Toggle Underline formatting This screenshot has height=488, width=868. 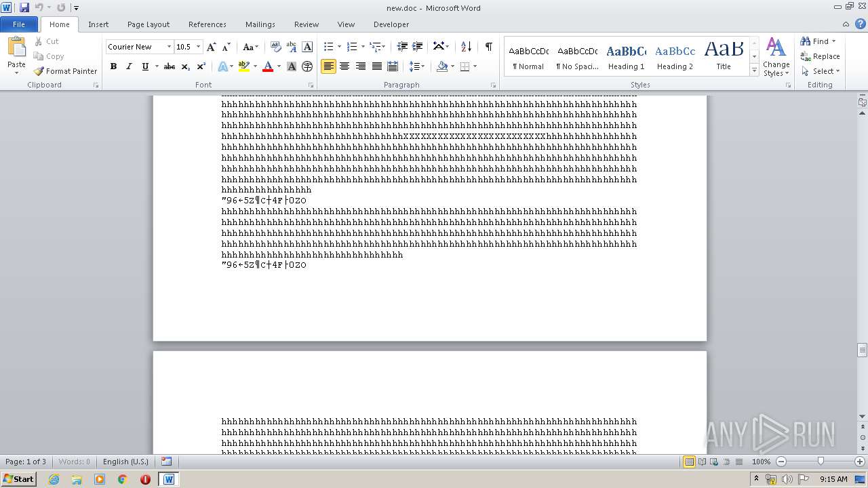click(144, 66)
